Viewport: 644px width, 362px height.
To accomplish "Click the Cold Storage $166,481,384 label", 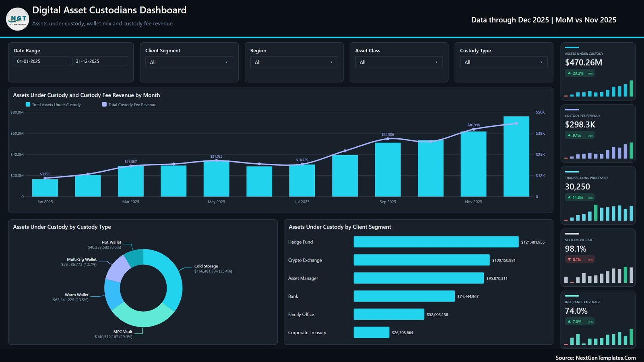I will click(x=213, y=269).
